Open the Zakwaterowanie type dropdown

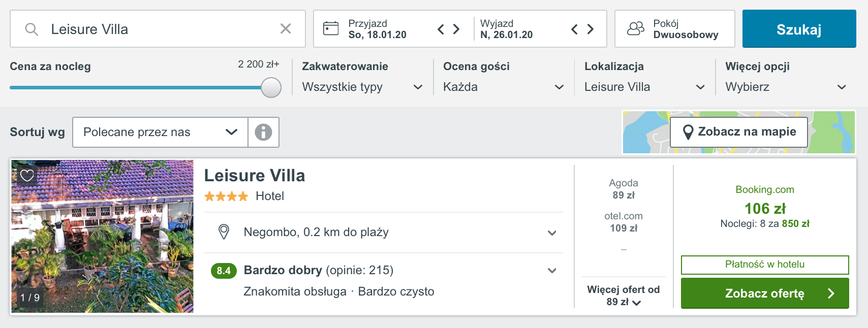pos(362,87)
